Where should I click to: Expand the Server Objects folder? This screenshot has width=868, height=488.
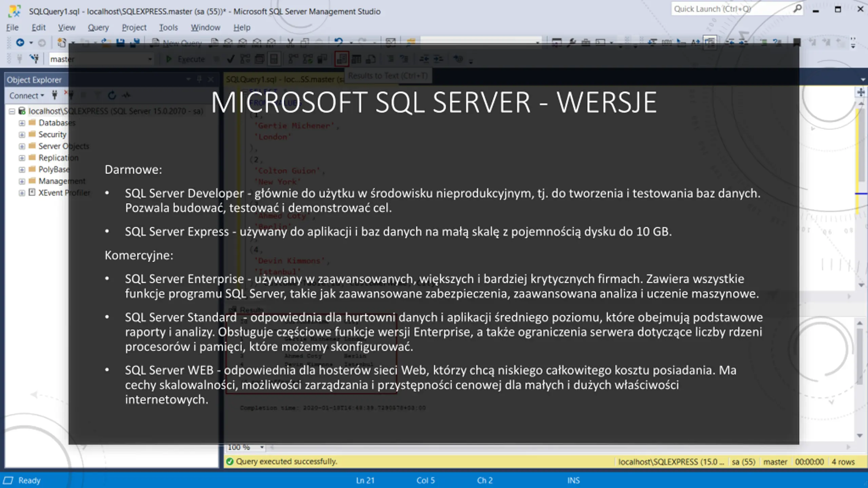22,146
